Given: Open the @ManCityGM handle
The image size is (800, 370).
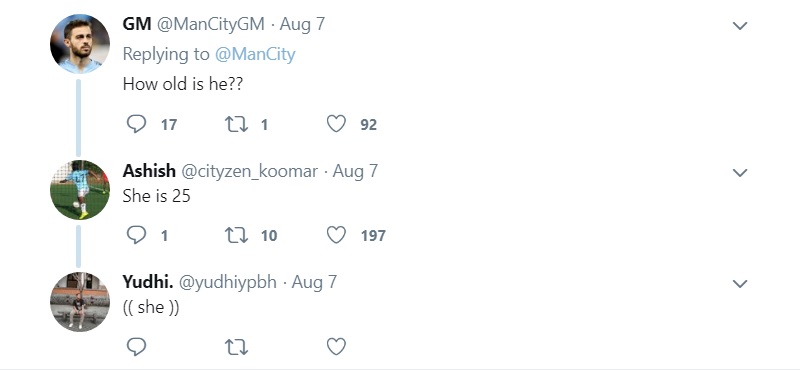Looking at the screenshot, I should 210,24.
